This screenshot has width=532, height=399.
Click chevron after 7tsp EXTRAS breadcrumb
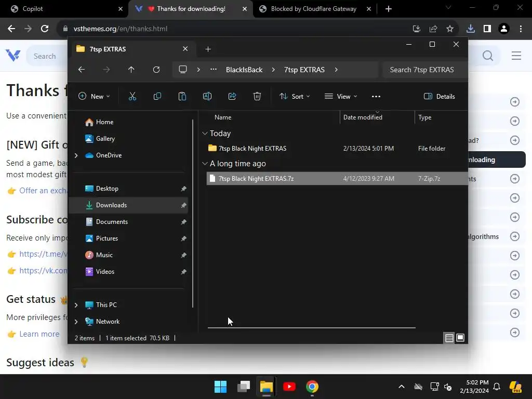coord(336,70)
